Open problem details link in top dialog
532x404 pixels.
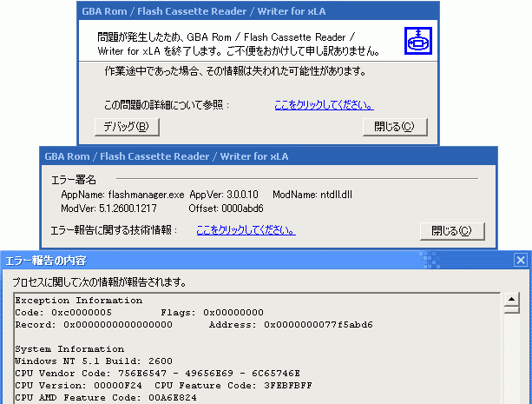coord(324,105)
